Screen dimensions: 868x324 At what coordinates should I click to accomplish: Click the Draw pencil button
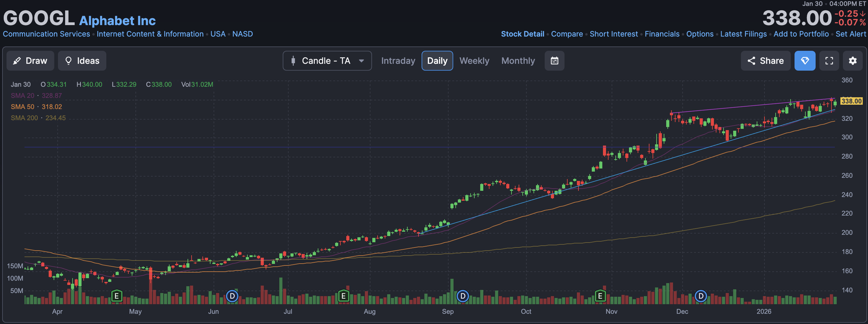coord(30,61)
